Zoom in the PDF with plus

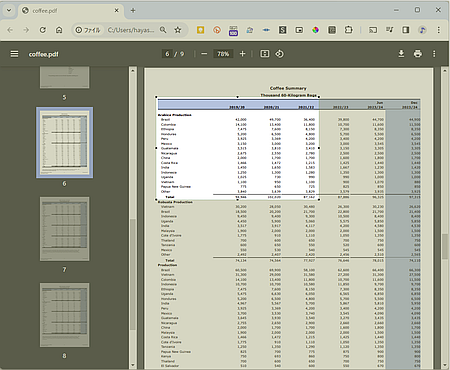point(242,54)
